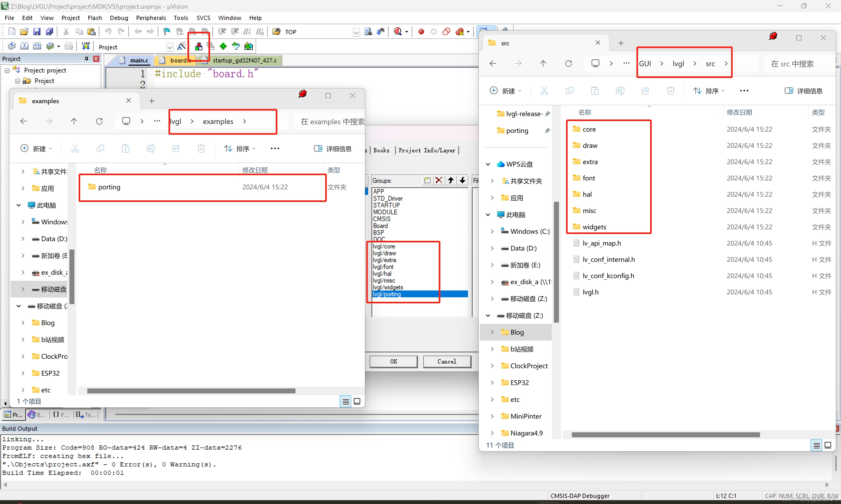Open Options for Target wand icon
The image size is (841, 504).
181,46
